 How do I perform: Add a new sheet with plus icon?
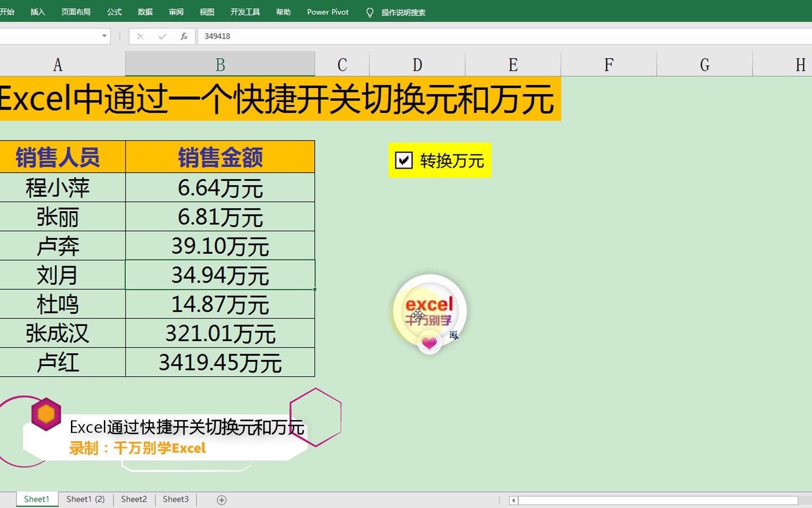(222, 500)
